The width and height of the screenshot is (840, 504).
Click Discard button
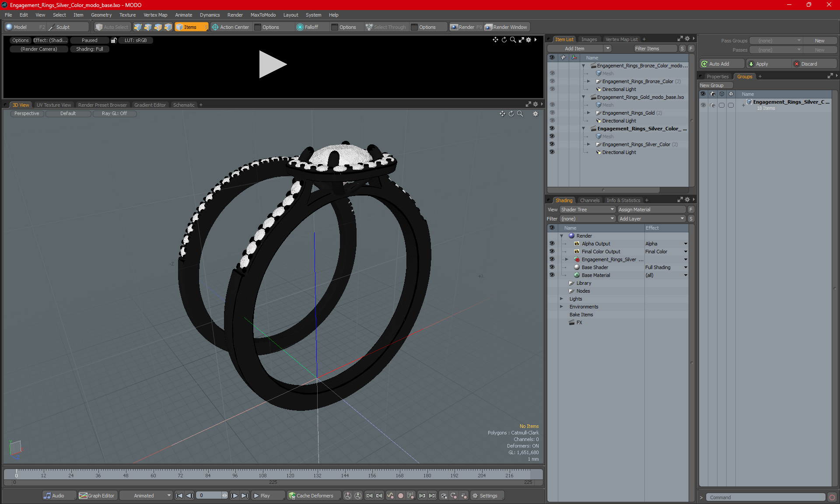pos(814,64)
